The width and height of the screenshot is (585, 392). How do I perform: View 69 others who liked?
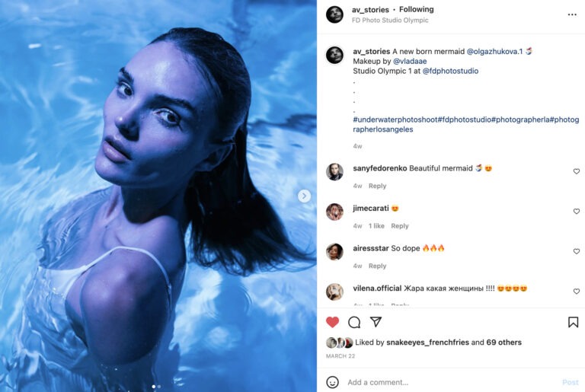[503, 342]
